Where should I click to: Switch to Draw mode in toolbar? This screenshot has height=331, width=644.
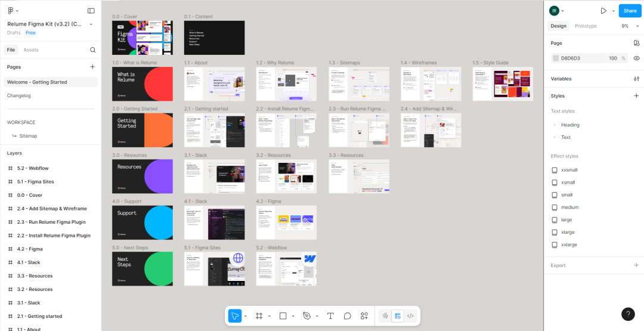(385, 316)
